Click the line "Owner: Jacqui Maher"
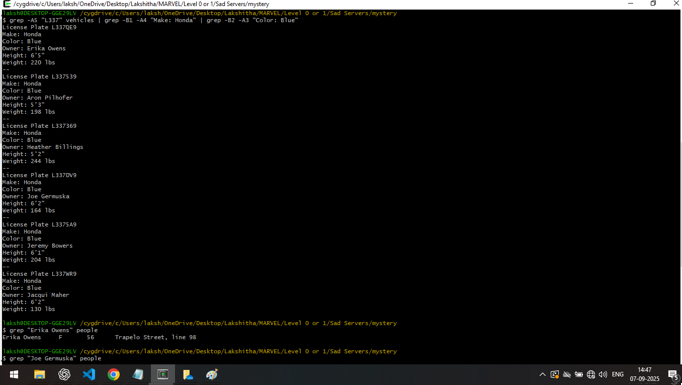 (36, 295)
